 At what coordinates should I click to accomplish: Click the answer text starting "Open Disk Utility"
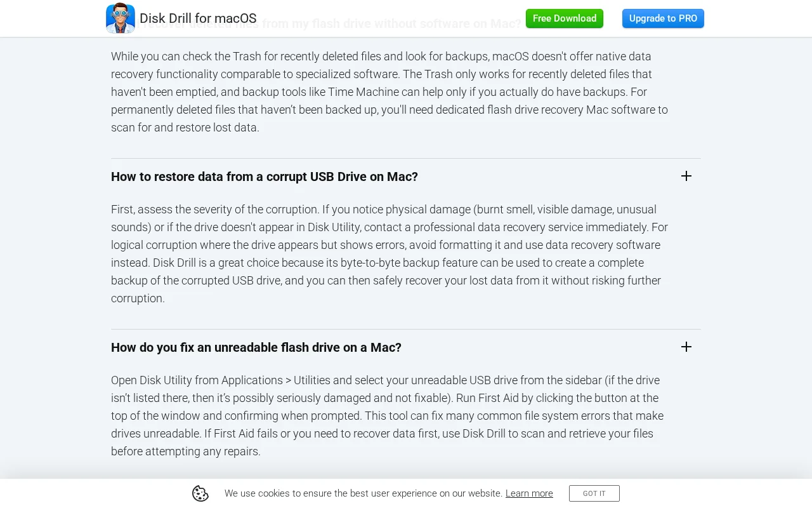387,416
